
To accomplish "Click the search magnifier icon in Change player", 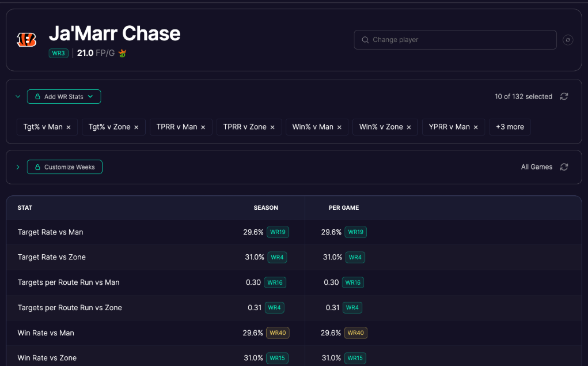I will point(365,40).
